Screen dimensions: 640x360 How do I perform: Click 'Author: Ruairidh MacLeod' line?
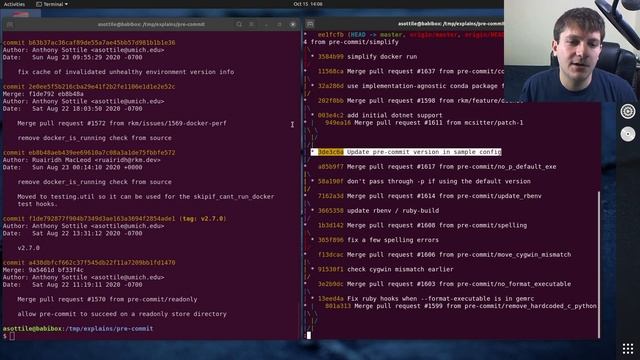[82, 160]
